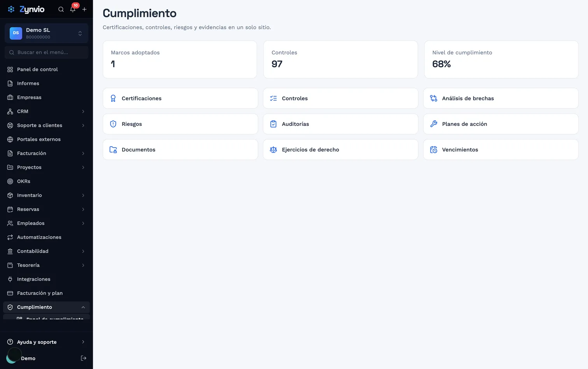Collapse the Cumplimiento section chevron
The width and height of the screenshot is (588, 369).
click(83, 307)
